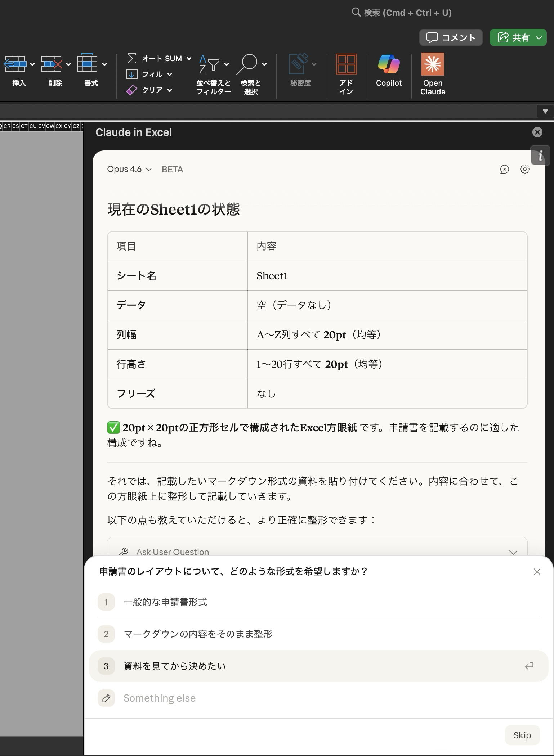Expand the クリア dropdown arrow
Image resolution: width=554 pixels, height=756 pixels.
(x=170, y=90)
